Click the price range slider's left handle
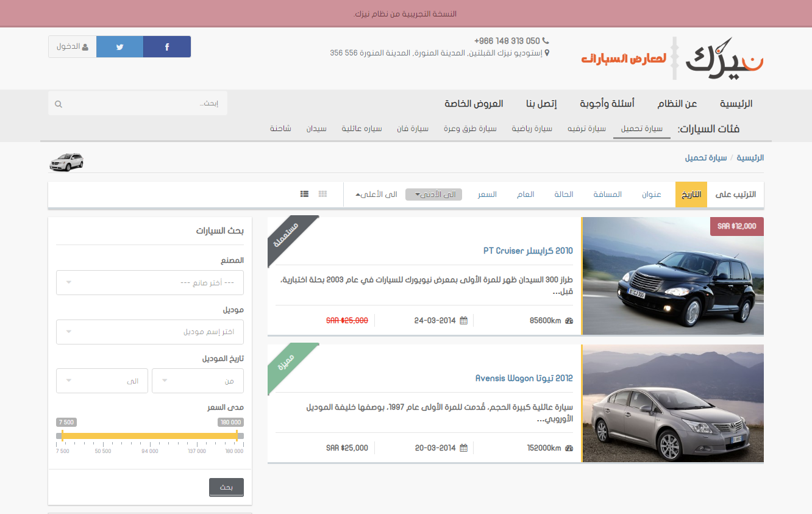This screenshot has width=812, height=514. click(62, 435)
